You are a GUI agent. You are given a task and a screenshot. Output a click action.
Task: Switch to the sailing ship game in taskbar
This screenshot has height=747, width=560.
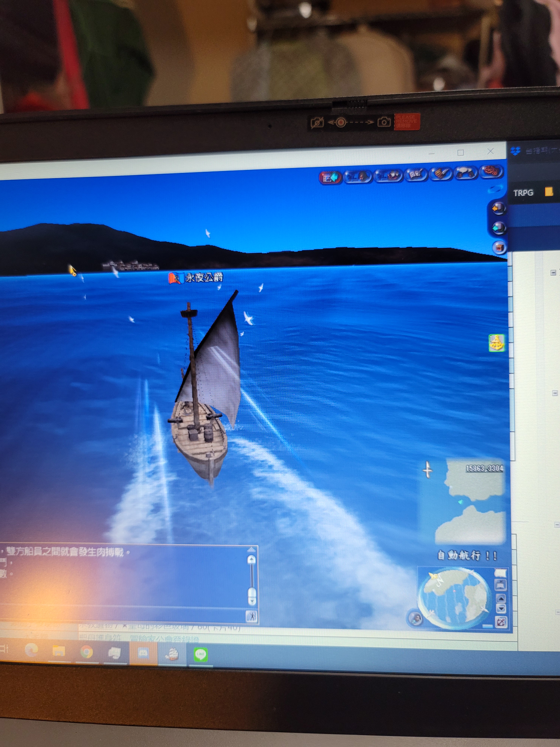pyautogui.click(x=172, y=654)
